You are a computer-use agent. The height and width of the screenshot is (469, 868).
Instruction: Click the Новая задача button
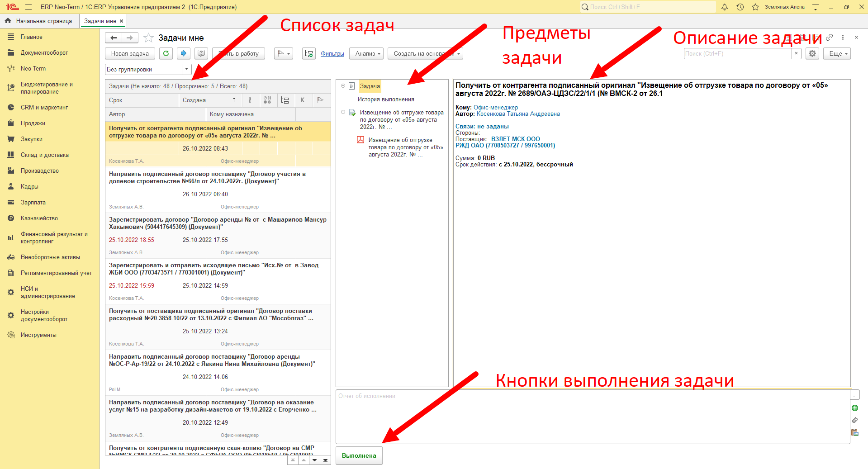tap(130, 53)
